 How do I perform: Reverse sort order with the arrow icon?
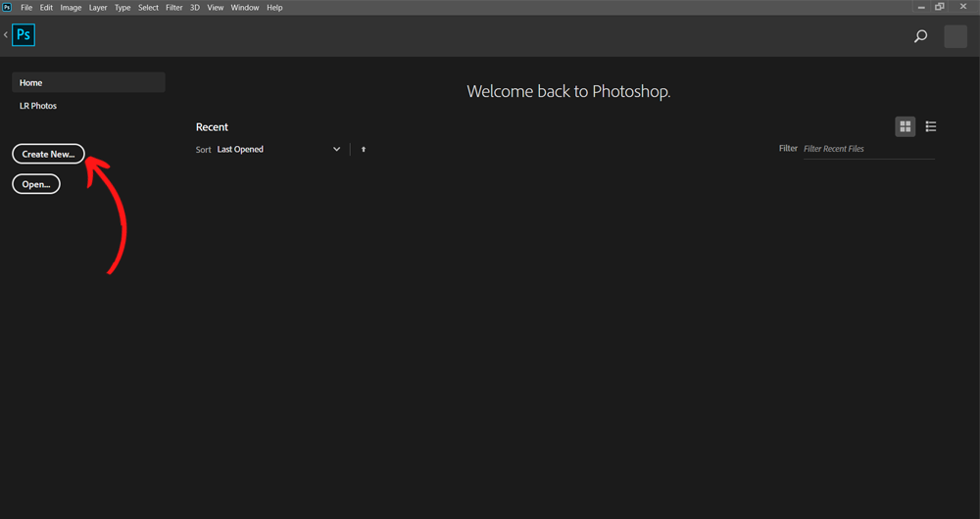[x=364, y=150]
